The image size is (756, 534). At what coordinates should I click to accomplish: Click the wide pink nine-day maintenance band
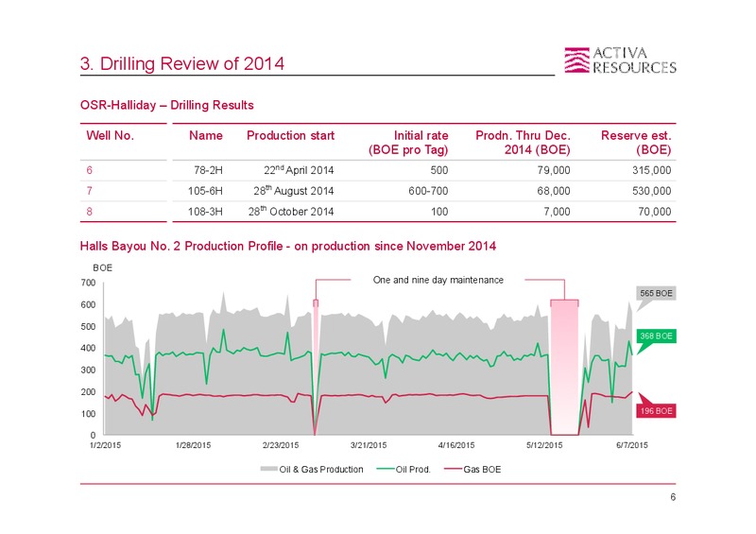point(564,368)
